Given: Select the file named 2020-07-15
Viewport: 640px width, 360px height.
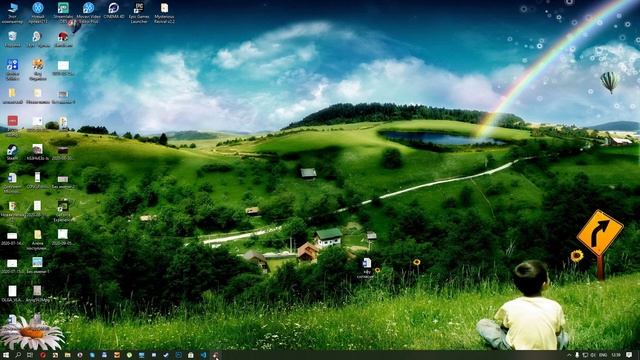Looking at the screenshot, I should coord(12,266).
